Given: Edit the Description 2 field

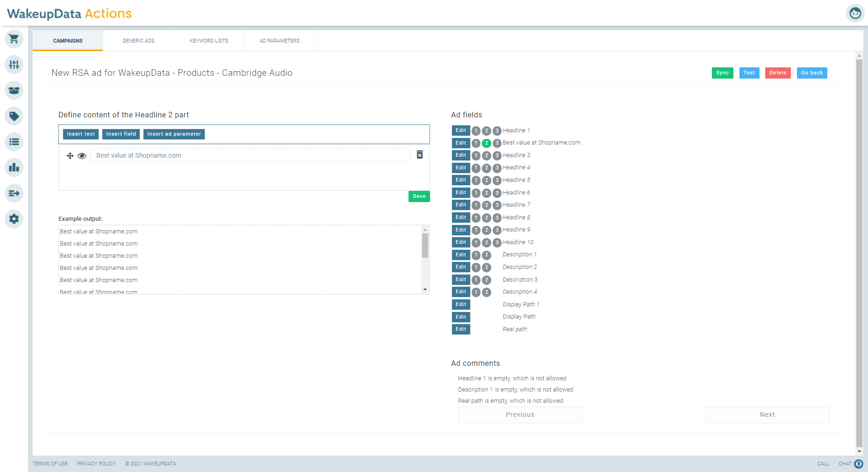Looking at the screenshot, I should [x=461, y=267].
